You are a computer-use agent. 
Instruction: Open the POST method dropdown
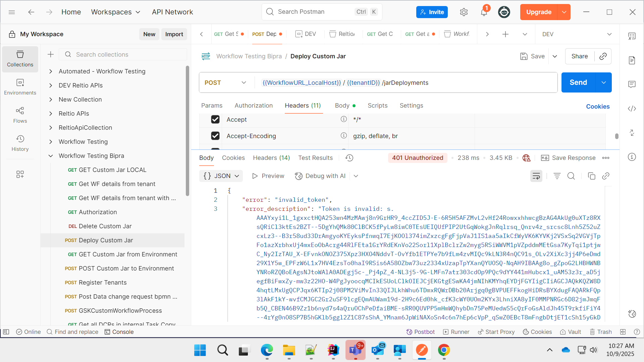pyautogui.click(x=225, y=83)
